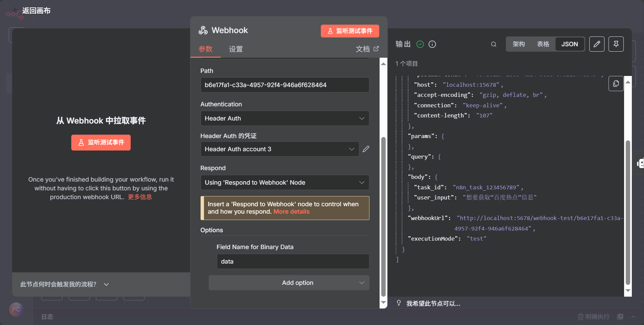This screenshot has height=325, width=644.
Task: Open the 文档 documentation link
Action: pyautogui.click(x=367, y=49)
